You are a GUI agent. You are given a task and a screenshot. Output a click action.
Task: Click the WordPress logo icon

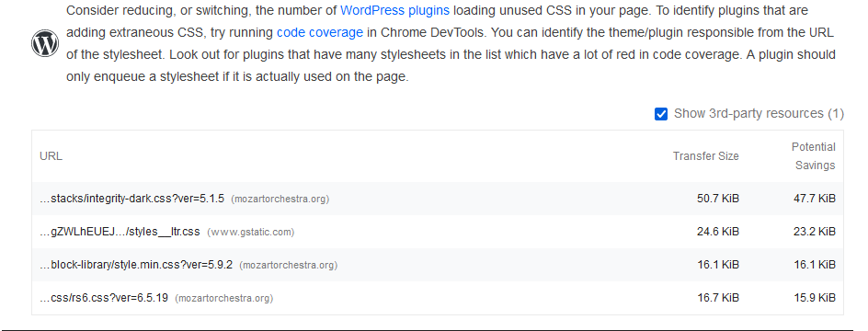[x=45, y=44]
